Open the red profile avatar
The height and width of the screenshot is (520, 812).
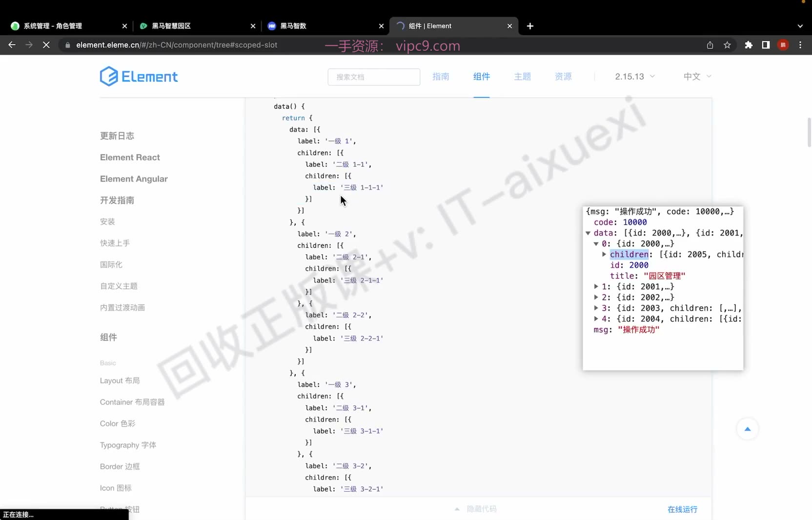tap(783, 45)
